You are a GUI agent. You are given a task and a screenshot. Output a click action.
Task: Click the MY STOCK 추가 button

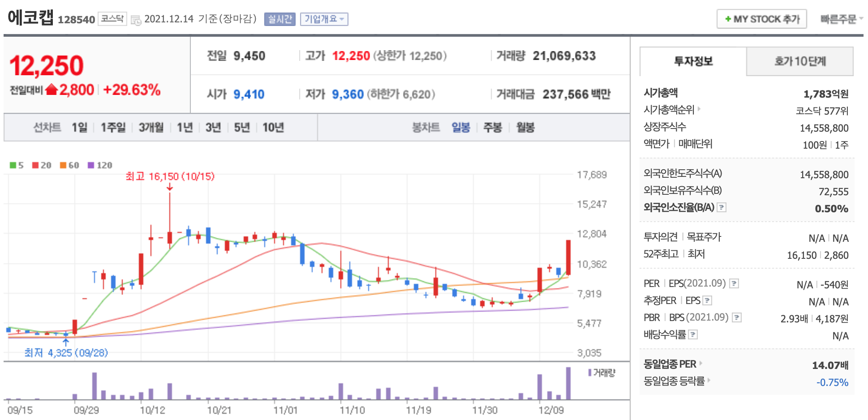(762, 19)
